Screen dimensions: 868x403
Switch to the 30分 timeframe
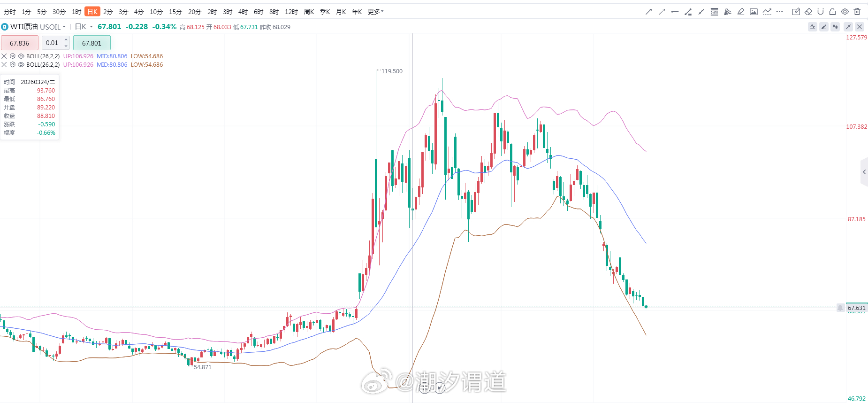click(59, 12)
